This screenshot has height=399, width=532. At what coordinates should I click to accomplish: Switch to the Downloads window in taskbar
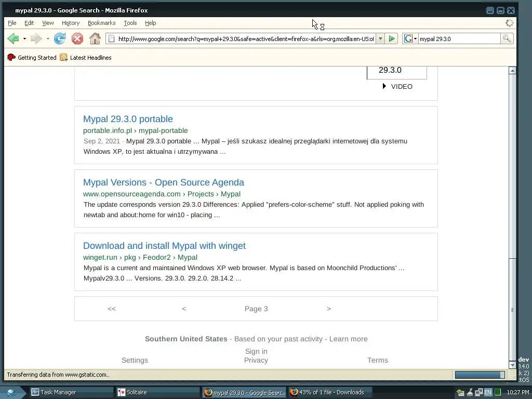(x=330, y=392)
